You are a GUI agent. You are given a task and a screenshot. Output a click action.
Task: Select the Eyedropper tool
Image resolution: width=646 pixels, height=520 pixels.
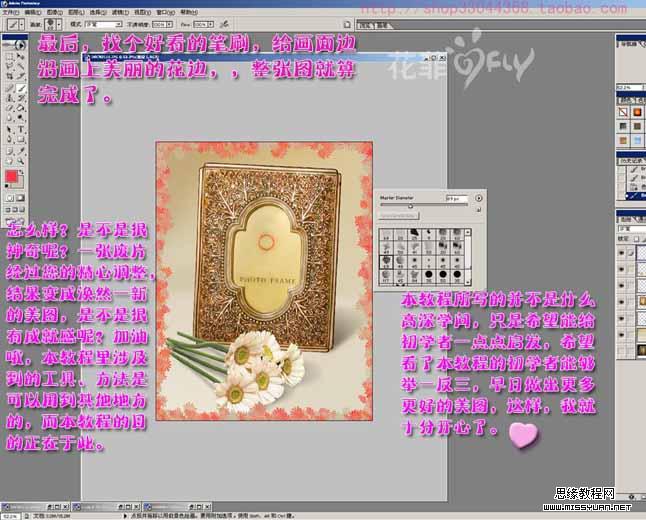[21, 151]
